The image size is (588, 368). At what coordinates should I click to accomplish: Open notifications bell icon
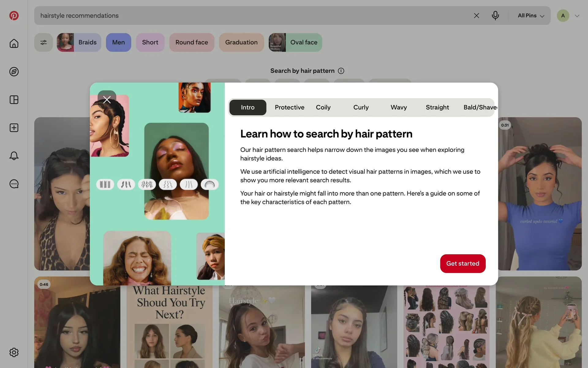tap(14, 156)
